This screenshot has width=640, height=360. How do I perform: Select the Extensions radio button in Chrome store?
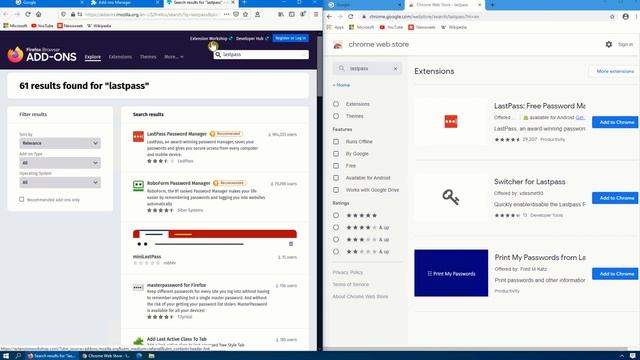pyautogui.click(x=336, y=104)
